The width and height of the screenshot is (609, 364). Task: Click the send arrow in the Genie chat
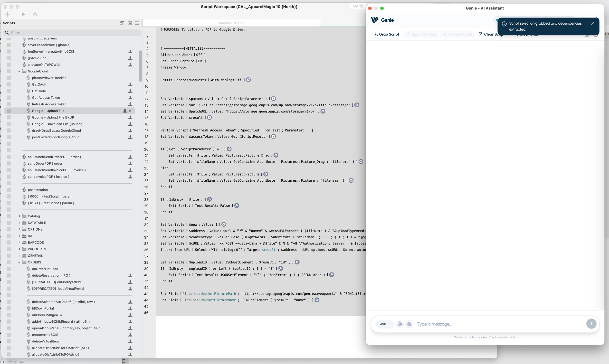[591, 324]
